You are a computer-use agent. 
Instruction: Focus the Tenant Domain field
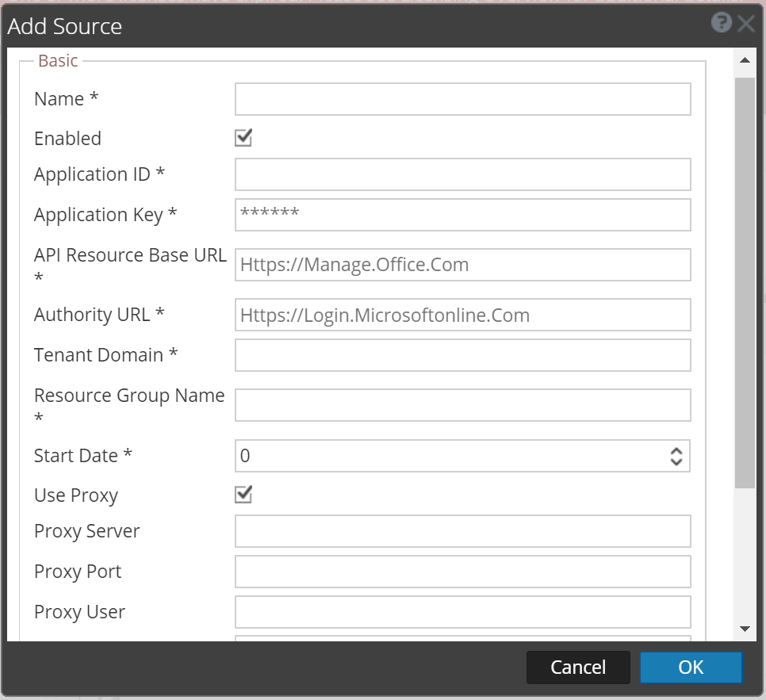[462, 354]
